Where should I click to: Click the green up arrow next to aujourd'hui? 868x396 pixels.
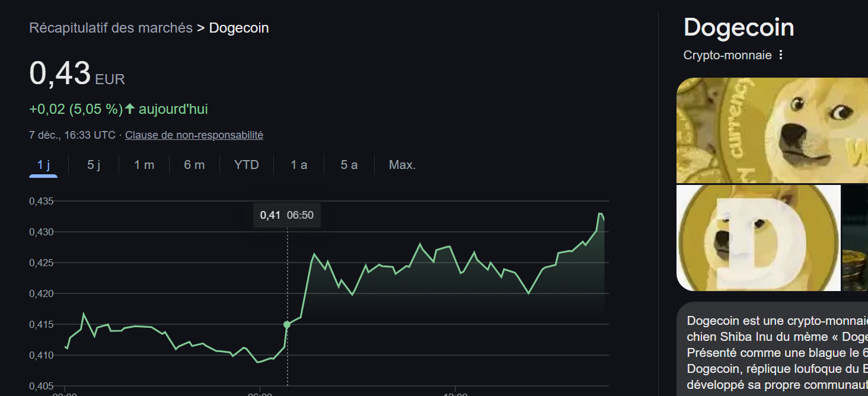coord(130,109)
